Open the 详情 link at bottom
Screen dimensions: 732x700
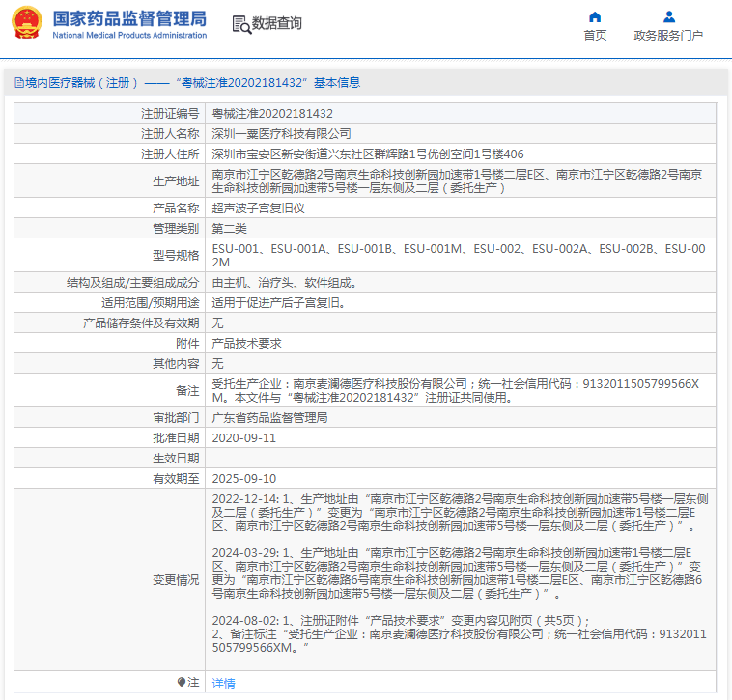pos(223,683)
